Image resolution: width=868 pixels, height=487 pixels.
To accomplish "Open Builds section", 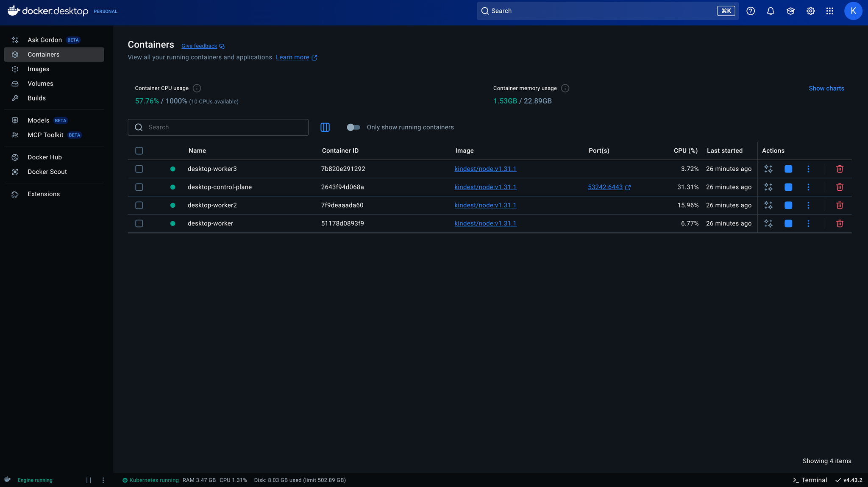I will click(x=54, y=98).
